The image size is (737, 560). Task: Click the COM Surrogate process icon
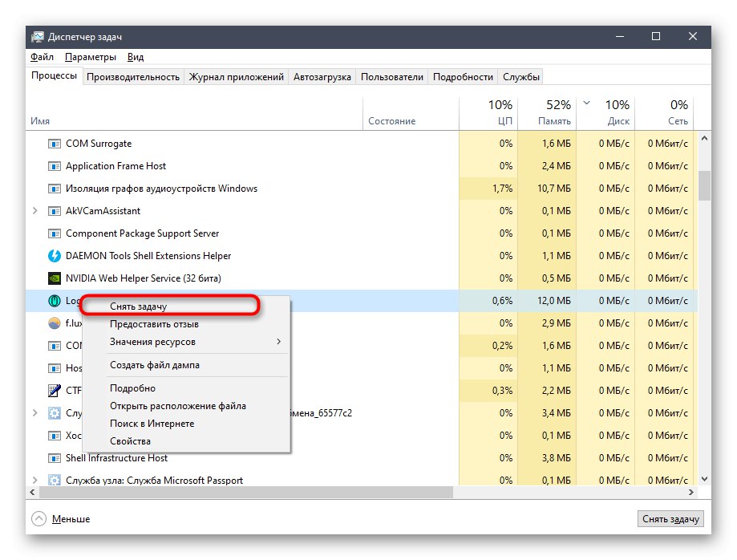click(55, 144)
